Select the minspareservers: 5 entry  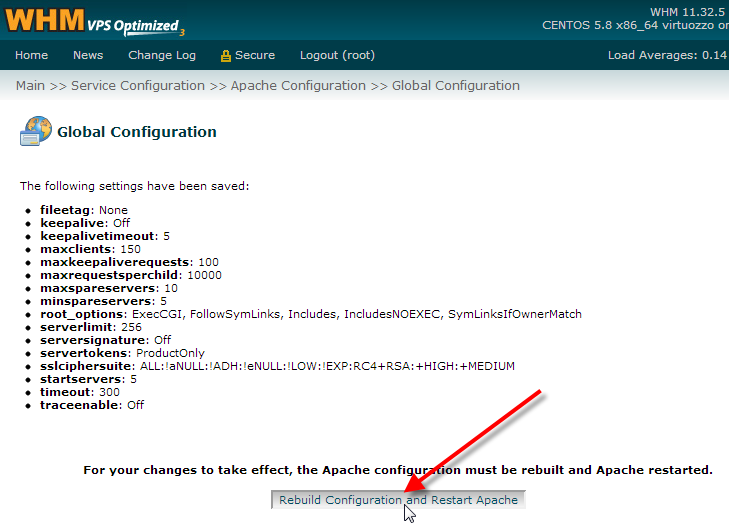(x=103, y=301)
